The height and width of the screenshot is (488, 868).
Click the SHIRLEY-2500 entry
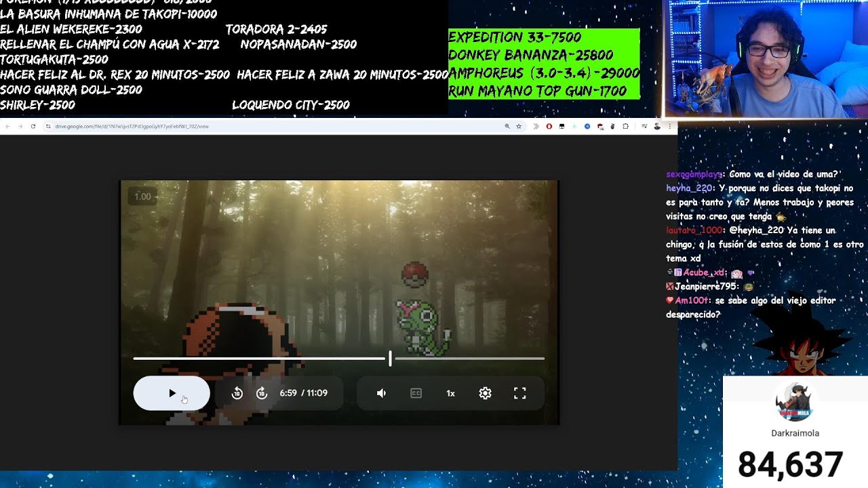37,105
